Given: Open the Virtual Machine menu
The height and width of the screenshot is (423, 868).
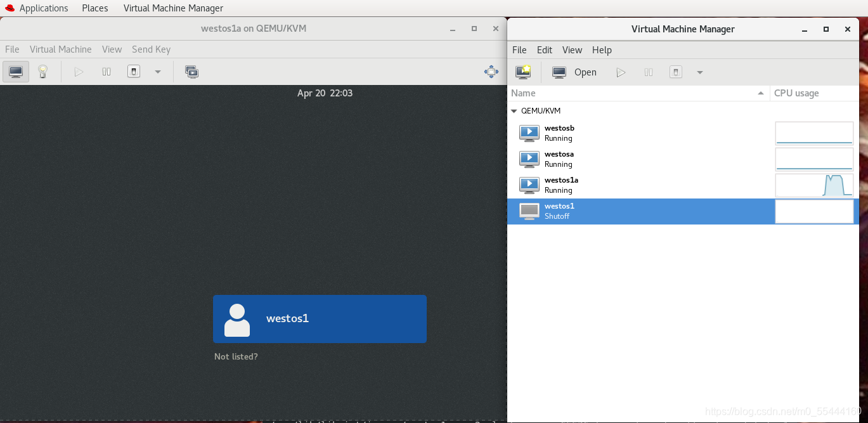Looking at the screenshot, I should (61, 49).
